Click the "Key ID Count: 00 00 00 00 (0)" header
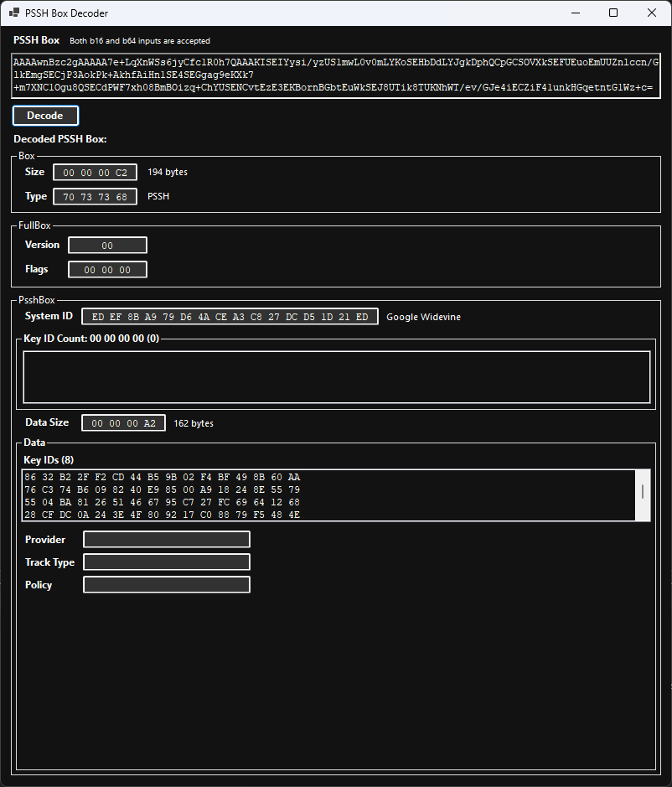The image size is (672, 787). (91, 339)
